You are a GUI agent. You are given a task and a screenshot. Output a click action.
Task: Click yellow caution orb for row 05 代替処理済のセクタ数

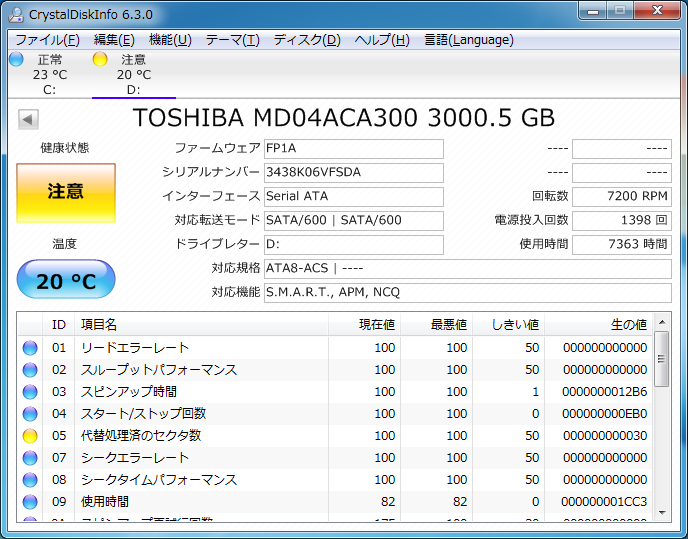click(x=30, y=436)
